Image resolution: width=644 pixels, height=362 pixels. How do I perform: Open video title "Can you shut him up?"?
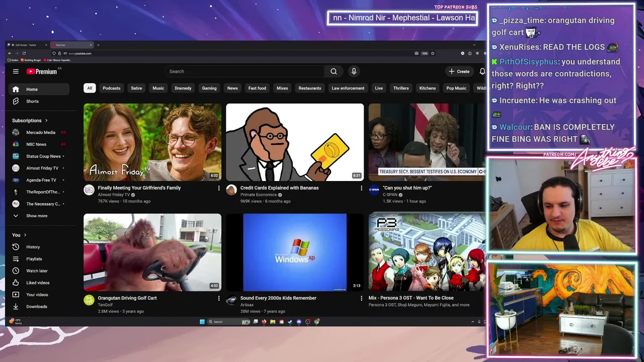(407, 188)
